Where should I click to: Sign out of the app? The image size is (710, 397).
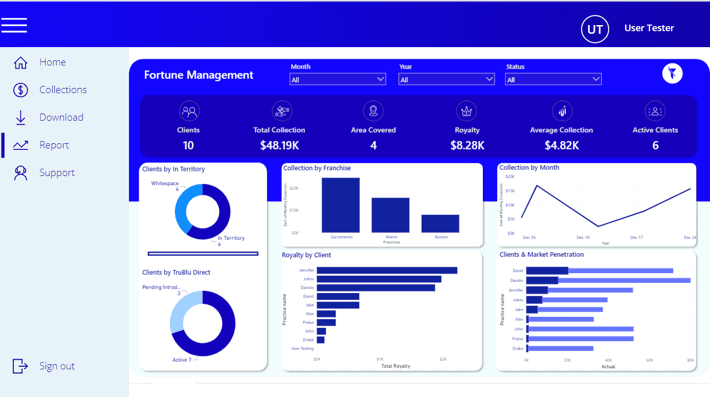[57, 366]
